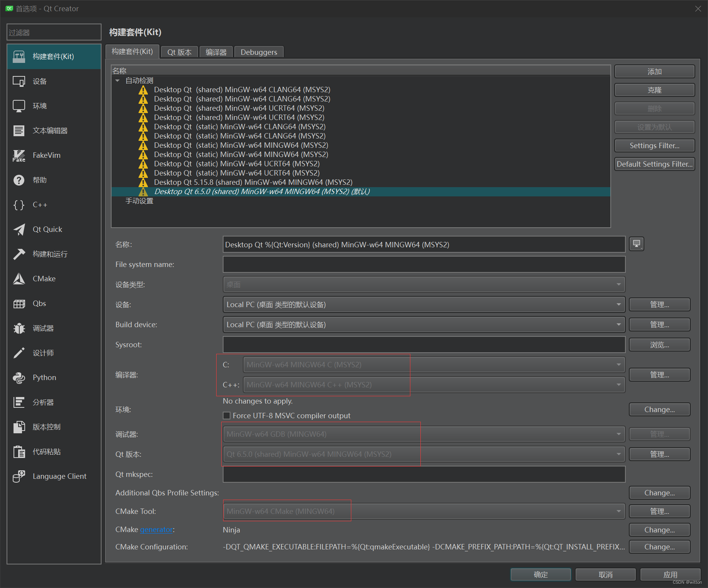This screenshot has width=708, height=588.
Task: Open the Qt 版本 dropdown
Action: coord(424,454)
